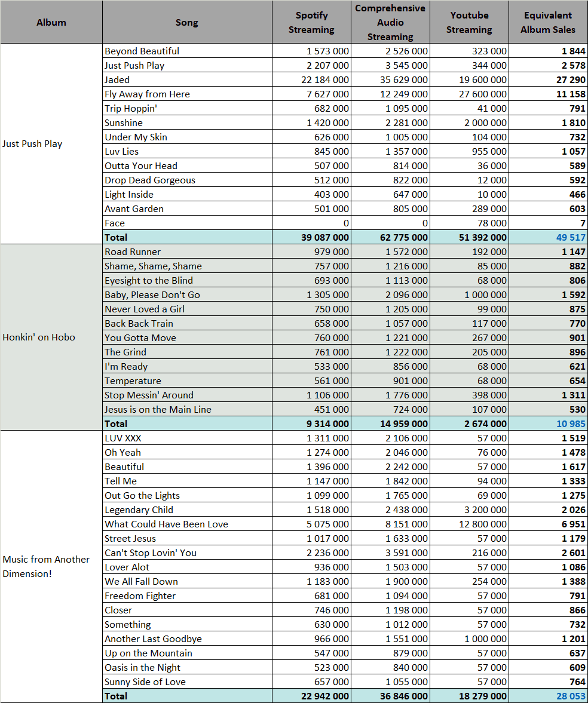Viewport: 588px width, 703px height.
Task: Click What Could Have Been Love
Action: [x=187, y=524]
